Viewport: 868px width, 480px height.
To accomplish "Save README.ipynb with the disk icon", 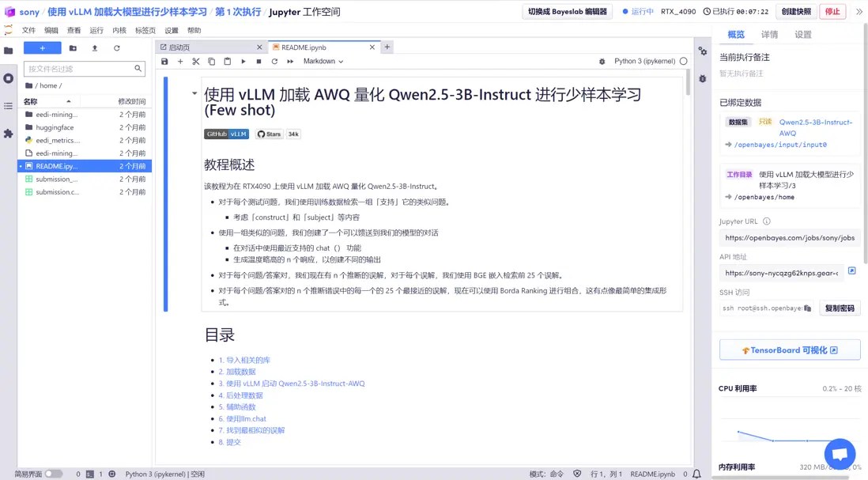I will (x=164, y=61).
